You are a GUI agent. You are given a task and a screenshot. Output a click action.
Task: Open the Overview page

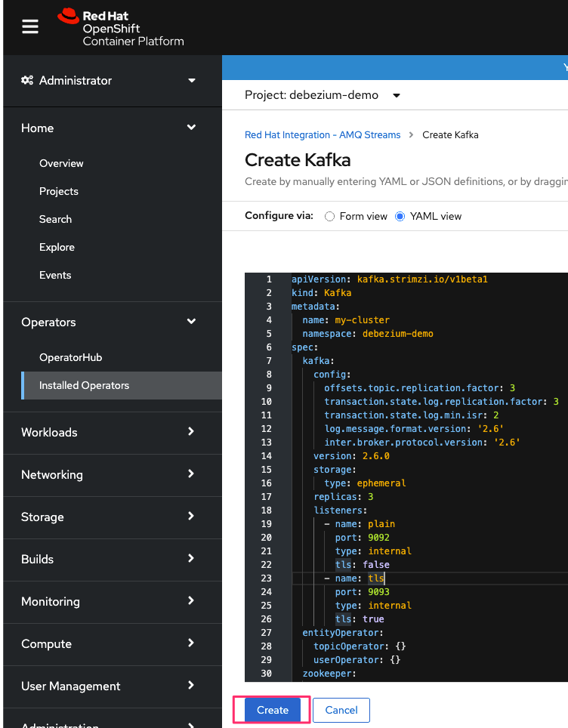pos(61,163)
